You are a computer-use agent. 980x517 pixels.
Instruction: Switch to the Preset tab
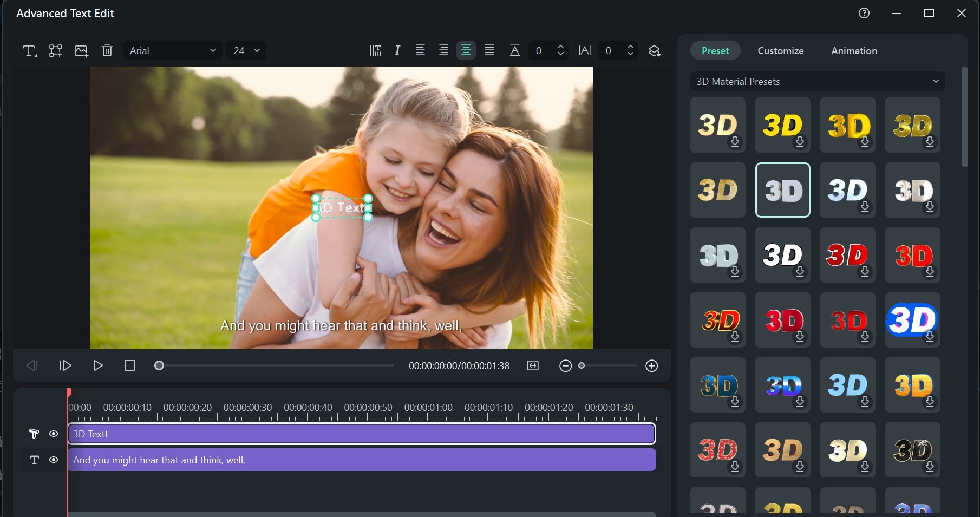coord(715,51)
